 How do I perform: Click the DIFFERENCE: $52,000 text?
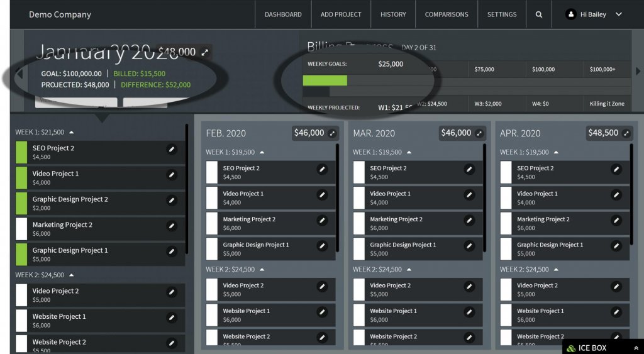pyautogui.click(x=156, y=85)
